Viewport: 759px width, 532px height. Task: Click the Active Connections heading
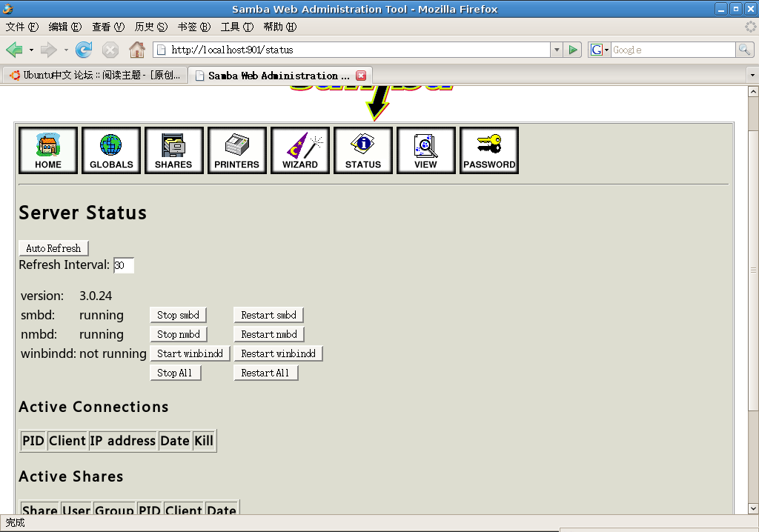(x=94, y=407)
